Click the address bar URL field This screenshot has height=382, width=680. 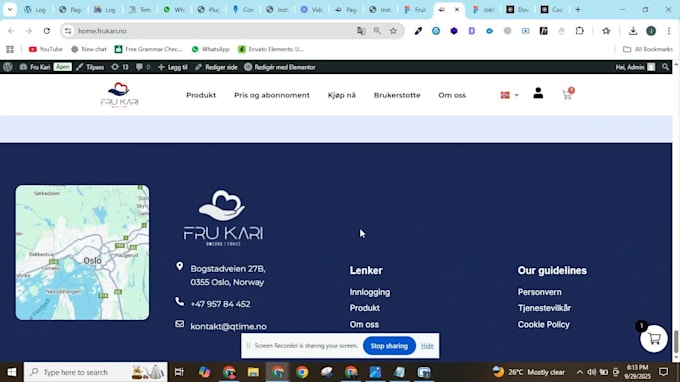coord(212,31)
